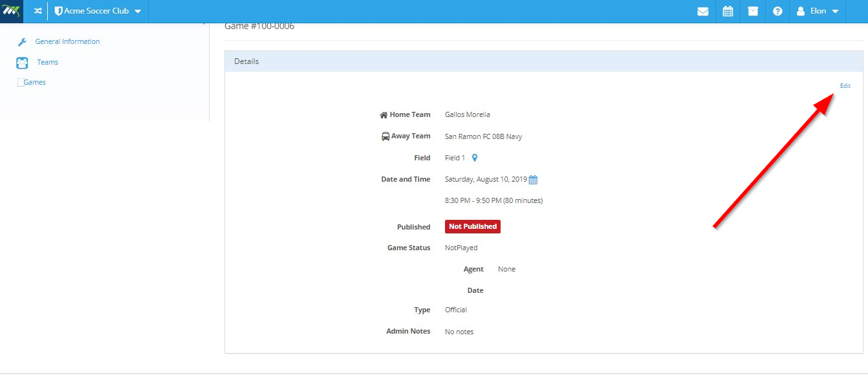Viewport: 868px width, 375px height.
Task: Click the Game #100-0006 heading text
Action: [259, 27]
